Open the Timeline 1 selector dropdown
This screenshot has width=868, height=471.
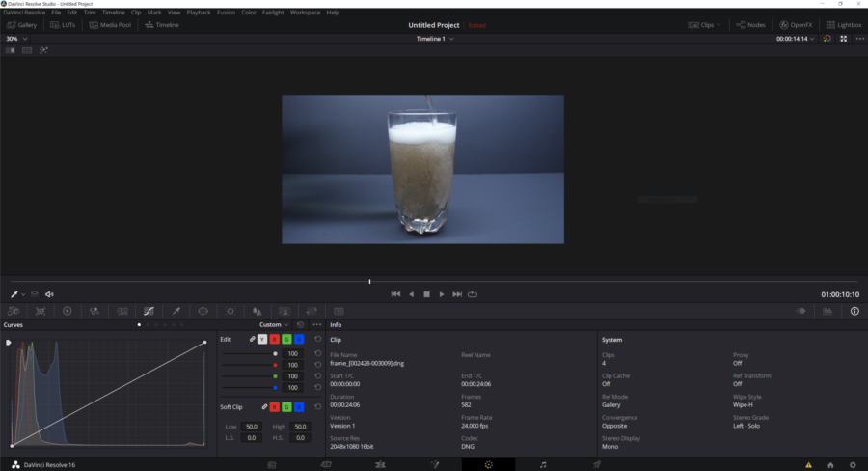(x=434, y=39)
